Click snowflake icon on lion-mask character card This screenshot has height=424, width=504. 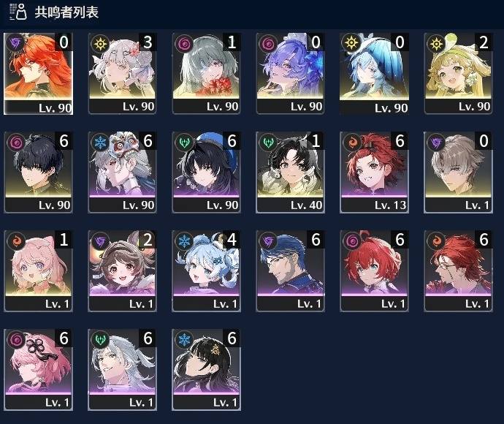coord(100,142)
